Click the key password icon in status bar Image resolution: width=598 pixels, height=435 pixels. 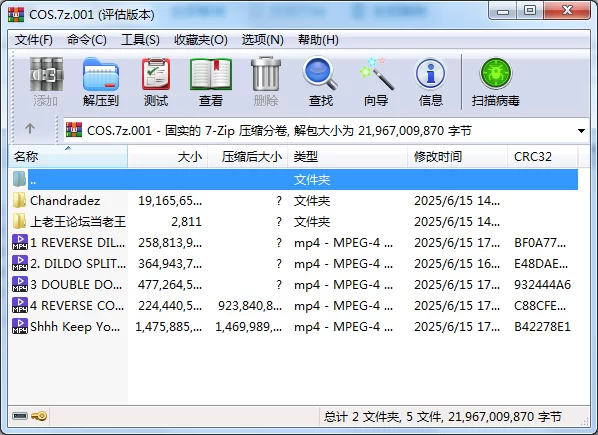coord(39,416)
